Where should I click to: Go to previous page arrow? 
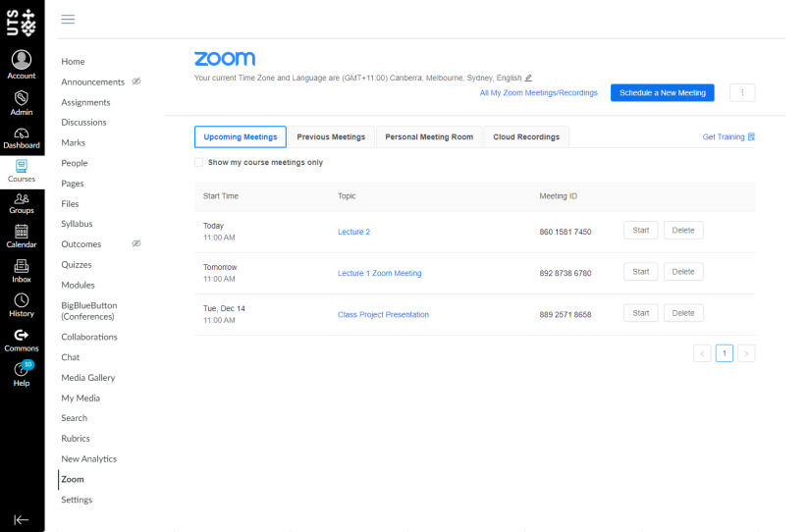(702, 353)
